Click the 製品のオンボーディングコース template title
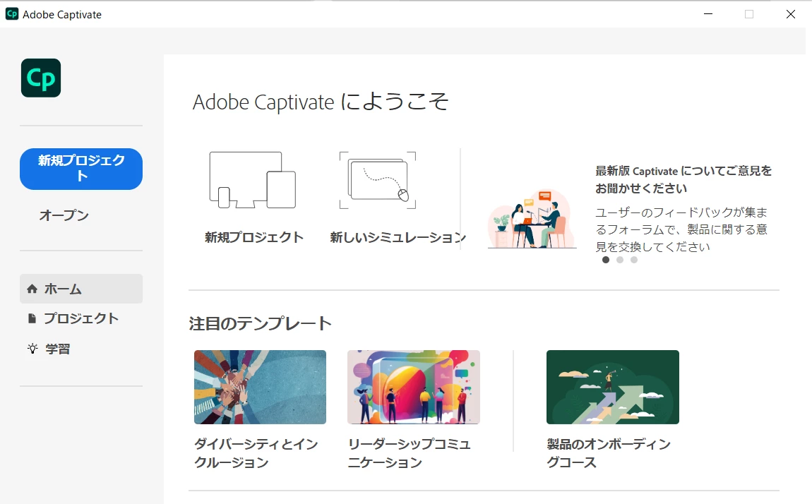Viewport: 812px width, 504px height. (x=609, y=452)
